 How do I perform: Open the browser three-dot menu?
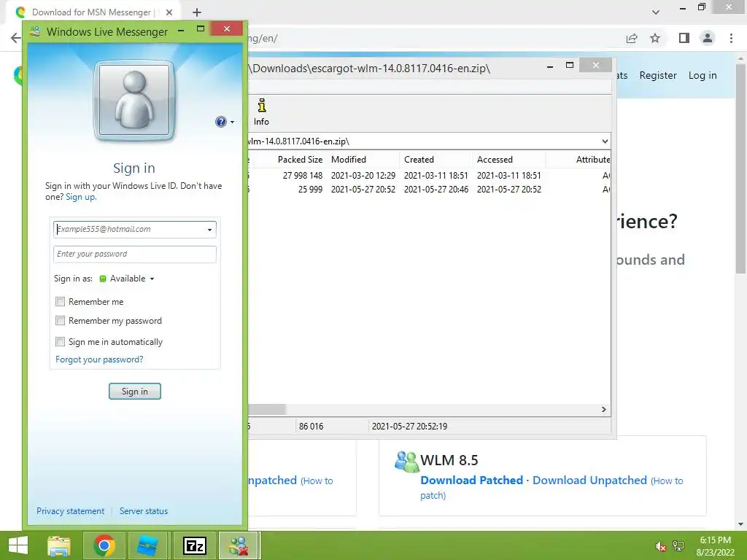click(731, 38)
